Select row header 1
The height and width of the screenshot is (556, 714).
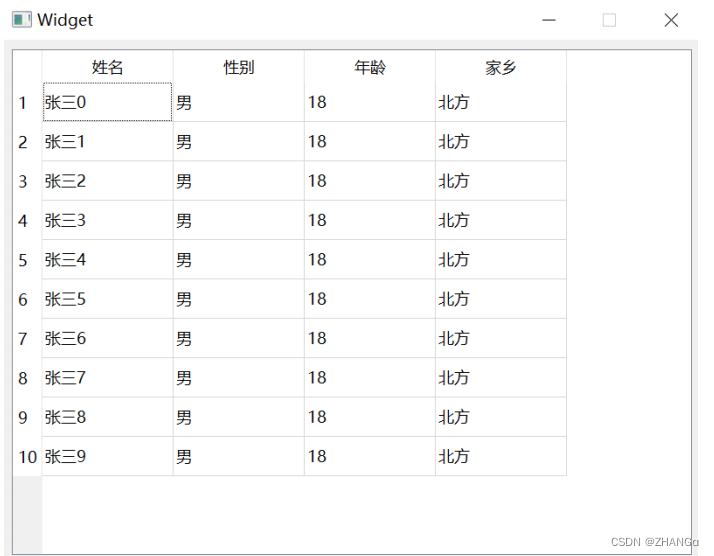pyautogui.click(x=27, y=102)
